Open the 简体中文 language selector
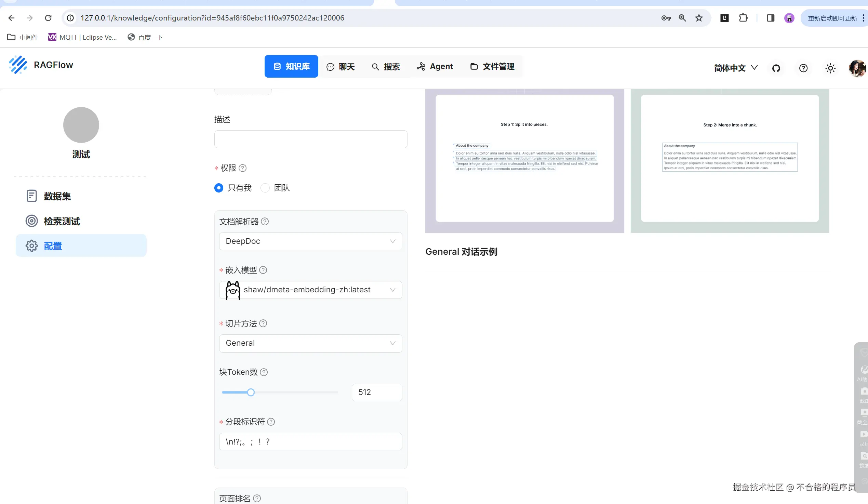Image resolution: width=868 pixels, height=504 pixels. tap(735, 68)
